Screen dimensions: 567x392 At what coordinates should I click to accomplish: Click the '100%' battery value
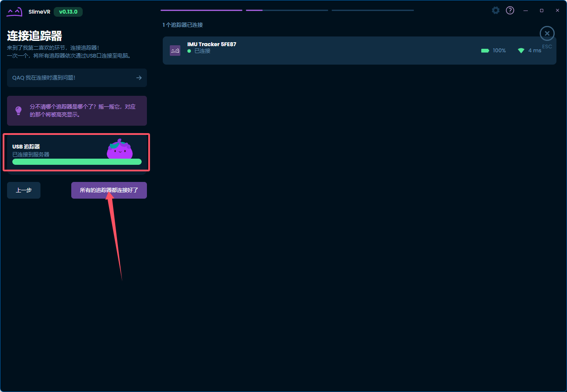(x=499, y=51)
